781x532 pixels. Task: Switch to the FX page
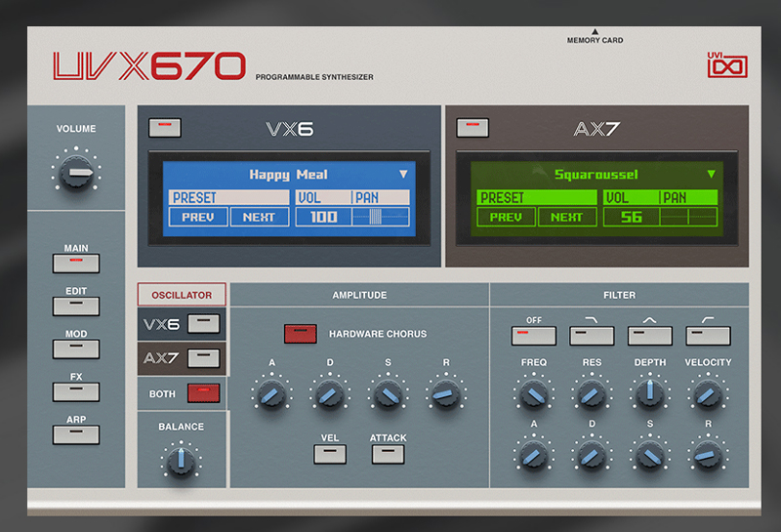tap(76, 392)
